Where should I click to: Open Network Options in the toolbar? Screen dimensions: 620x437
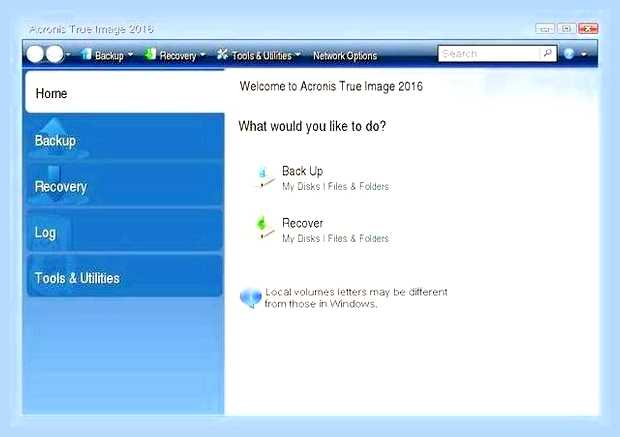(x=345, y=56)
